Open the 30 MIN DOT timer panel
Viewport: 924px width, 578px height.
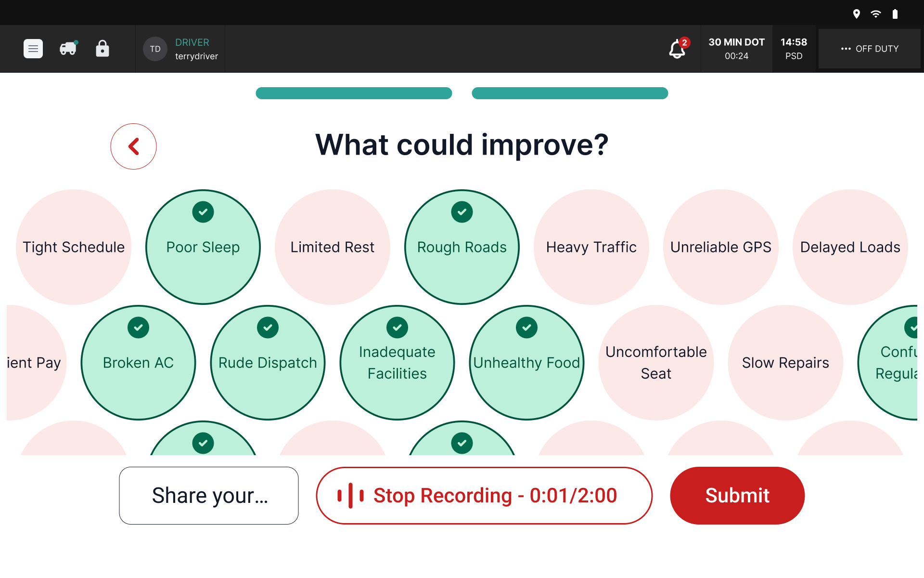point(736,49)
